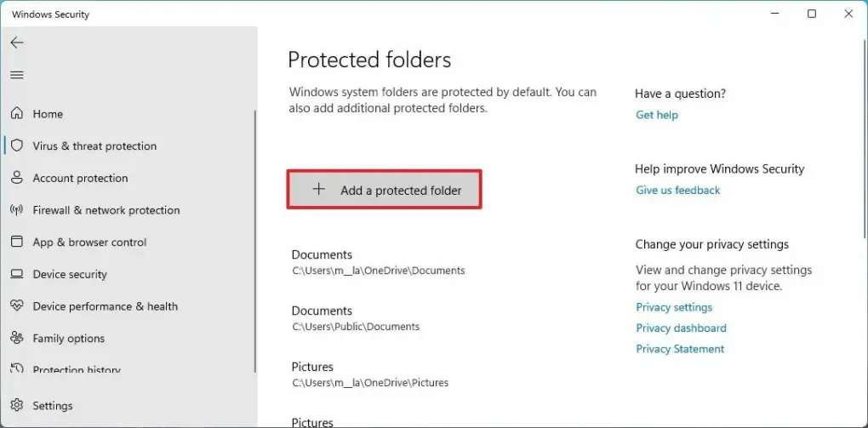868x428 pixels.
Task: Click the back arrow icon
Action: click(17, 43)
